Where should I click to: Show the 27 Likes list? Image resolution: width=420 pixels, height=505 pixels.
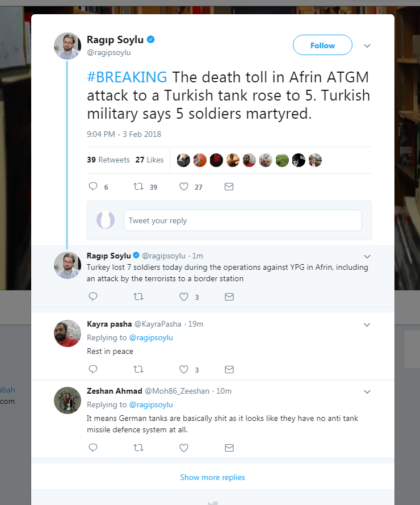pyautogui.click(x=149, y=160)
